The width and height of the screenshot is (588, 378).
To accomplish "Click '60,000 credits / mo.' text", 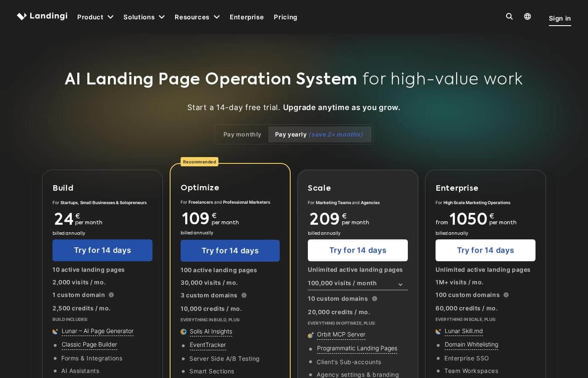I will 467,308.
